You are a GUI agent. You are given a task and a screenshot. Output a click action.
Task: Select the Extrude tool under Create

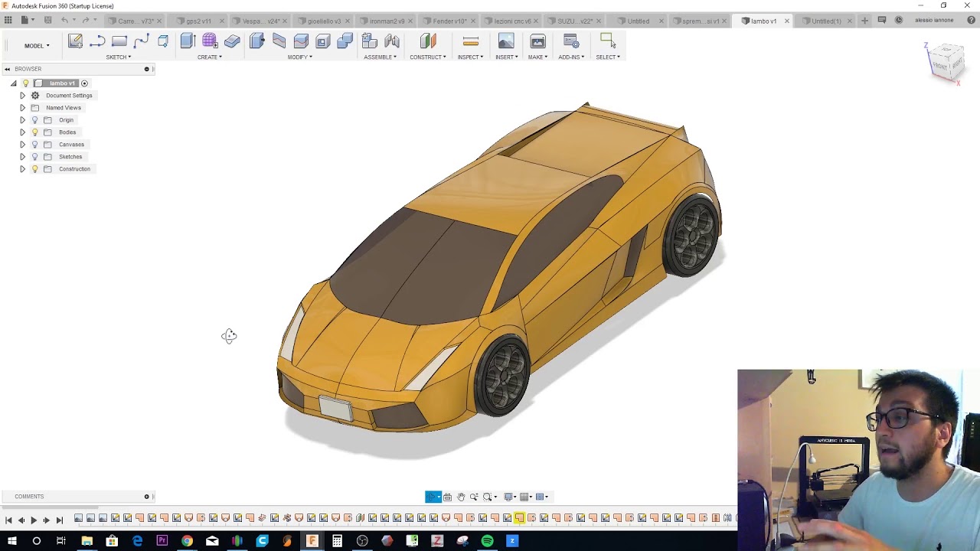[x=188, y=41]
